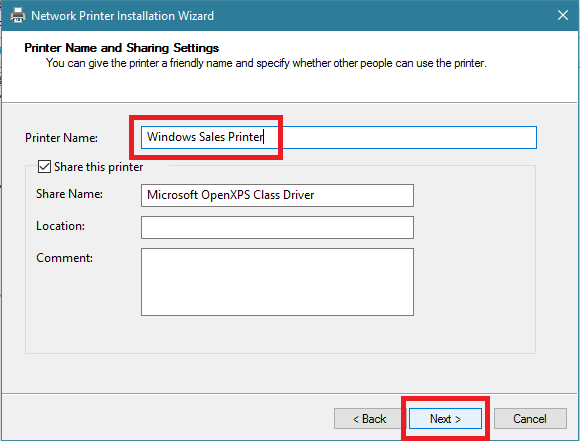Click the Location label text
The height and width of the screenshot is (441, 580).
coord(60,226)
